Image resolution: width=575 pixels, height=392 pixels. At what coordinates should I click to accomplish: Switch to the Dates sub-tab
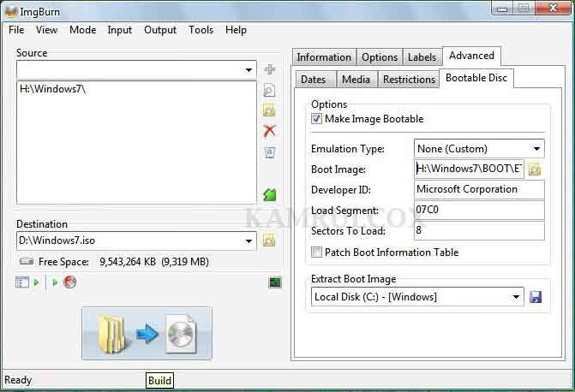[314, 80]
